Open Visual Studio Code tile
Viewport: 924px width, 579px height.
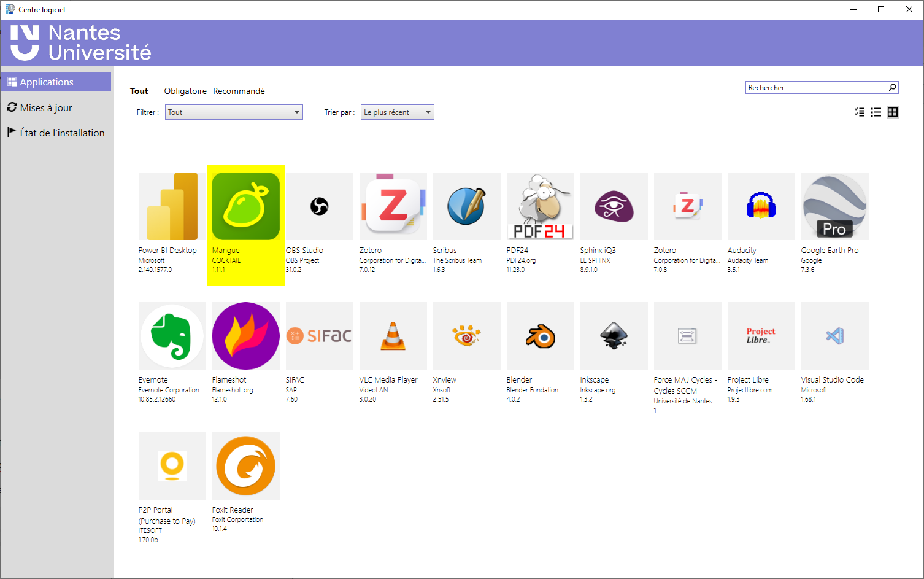(834, 336)
